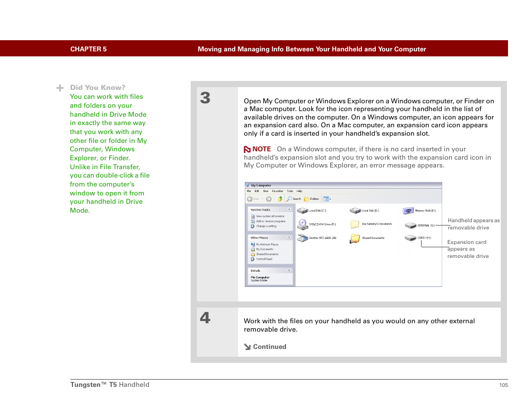Click the NOTE flag icon
This screenshot has width=532, height=412.
[x=247, y=150]
